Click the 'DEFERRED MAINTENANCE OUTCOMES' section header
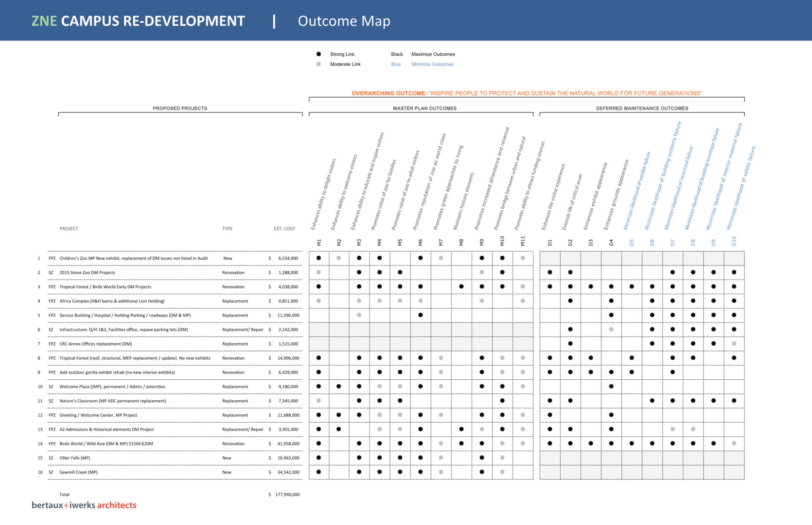Image resolution: width=812 pixels, height=525 pixels. pyautogui.click(x=642, y=109)
